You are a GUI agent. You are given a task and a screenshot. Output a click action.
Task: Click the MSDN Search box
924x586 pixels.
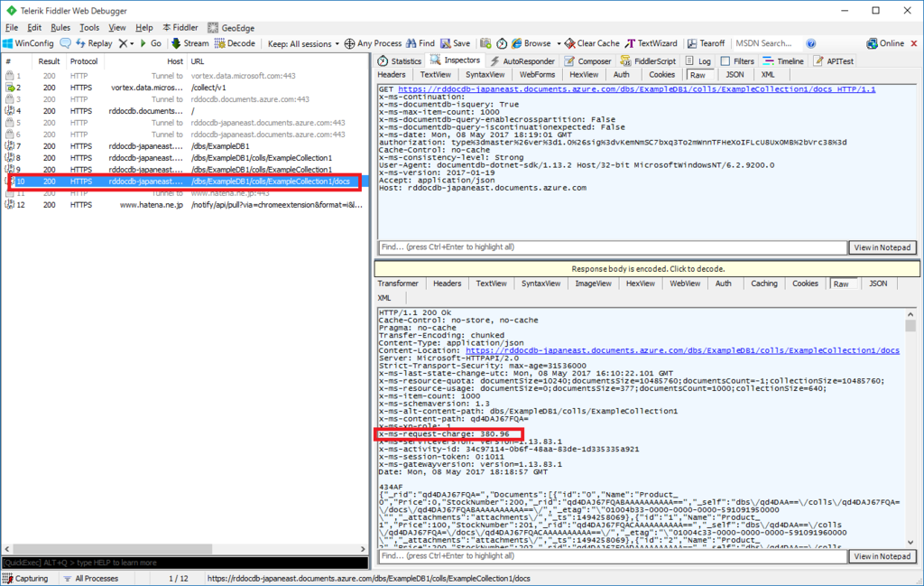(767, 43)
